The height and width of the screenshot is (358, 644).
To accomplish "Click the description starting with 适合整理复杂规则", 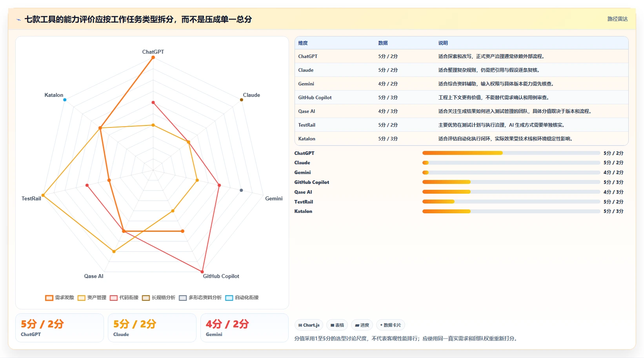I will tap(489, 70).
